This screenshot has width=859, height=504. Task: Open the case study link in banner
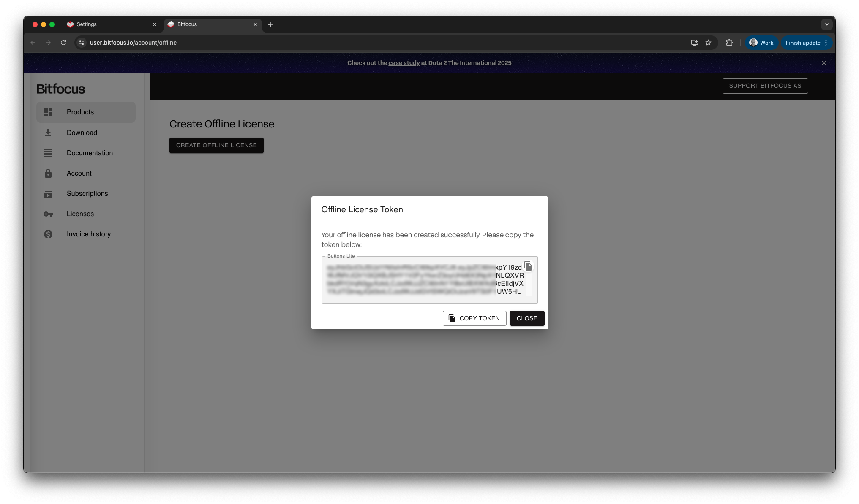click(404, 63)
